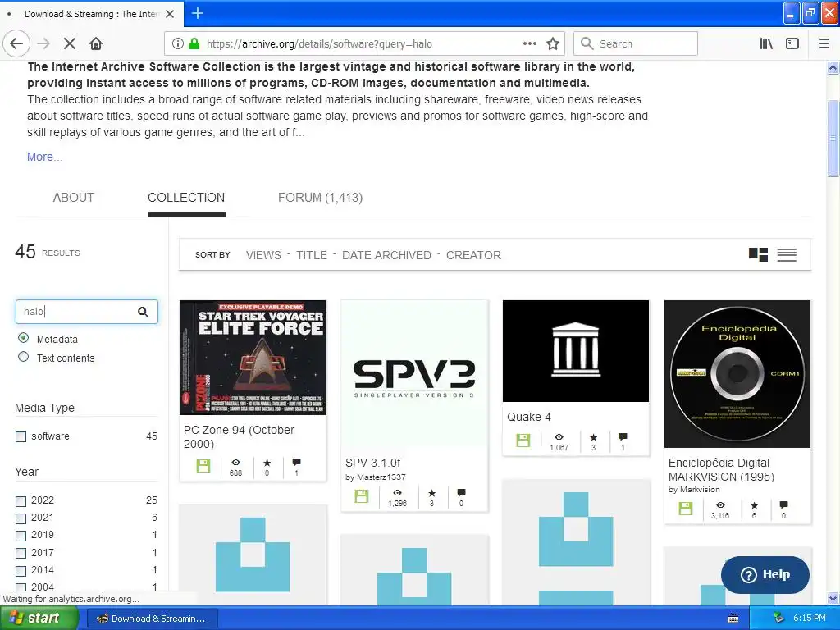Submit the halo search with magnifier icon
The image size is (840, 630).
tap(143, 312)
